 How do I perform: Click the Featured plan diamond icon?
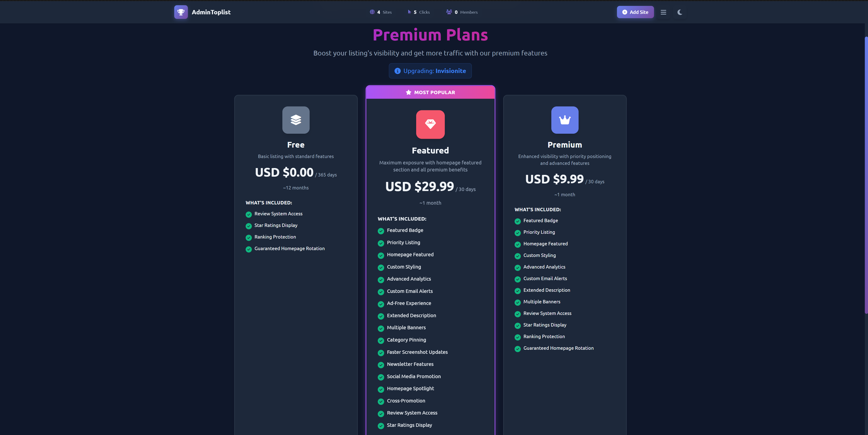pyautogui.click(x=430, y=124)
